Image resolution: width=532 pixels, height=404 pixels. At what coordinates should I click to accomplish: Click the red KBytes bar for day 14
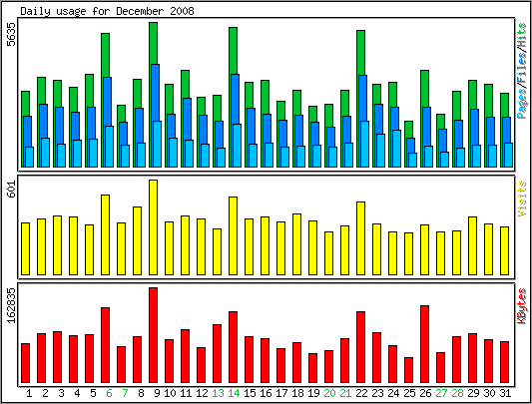[x=233, y=347]
